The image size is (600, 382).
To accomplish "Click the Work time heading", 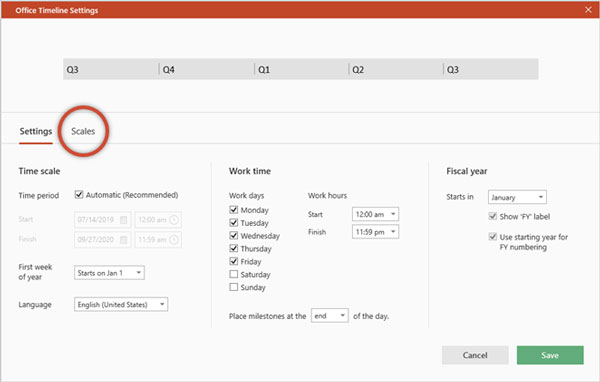I will pyautogui.click(x=250, y=171).
